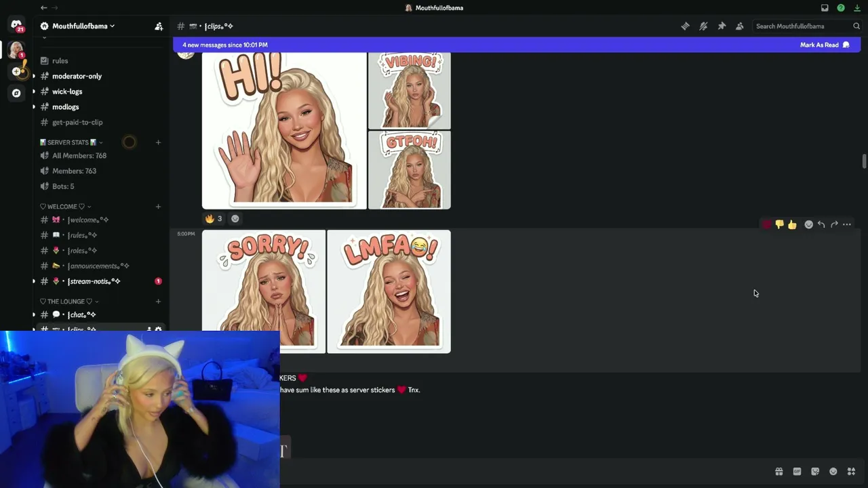Open the GIF picker
The height and width of the screenshot is (488, 868).
(797, 472)
